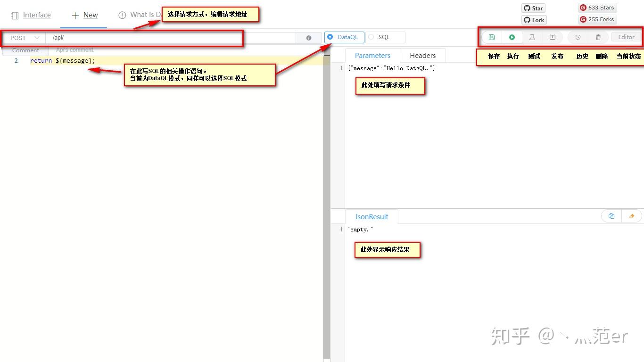Run a test using the flask icon
This screenshot has height=362, width=644.
pyautogui.click(x=532, y=37)
